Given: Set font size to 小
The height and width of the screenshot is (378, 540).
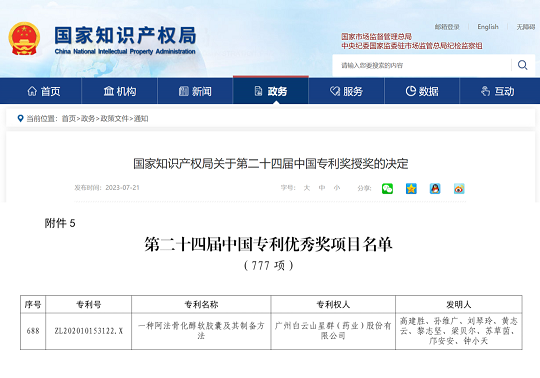Looking at the screenshot, I should click(337, 188).
